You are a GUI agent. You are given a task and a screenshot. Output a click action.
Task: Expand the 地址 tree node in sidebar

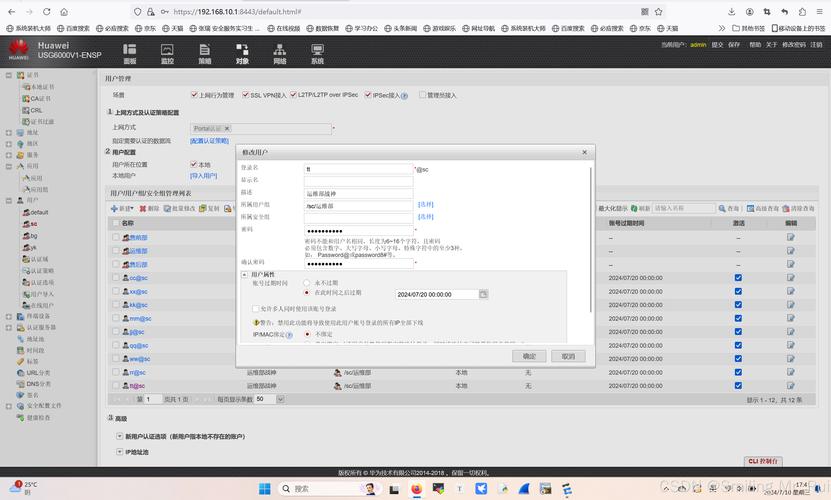point(8,133)
